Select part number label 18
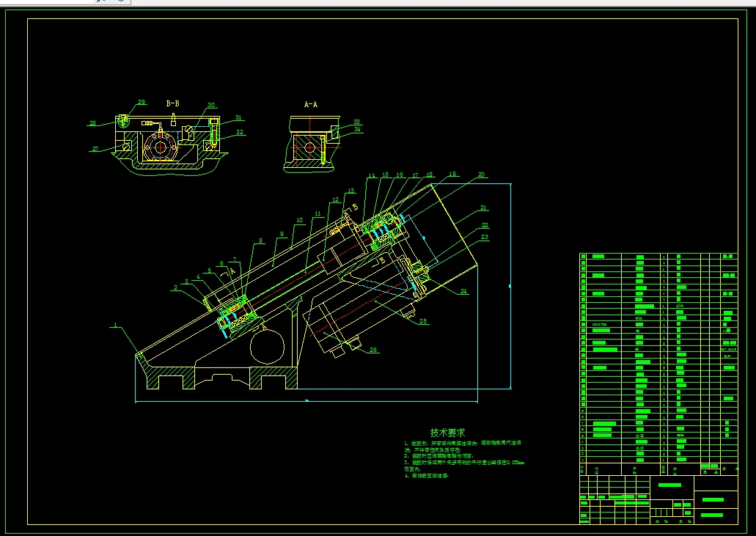Screen dimensions: 756x536 (x=430, y=175)
